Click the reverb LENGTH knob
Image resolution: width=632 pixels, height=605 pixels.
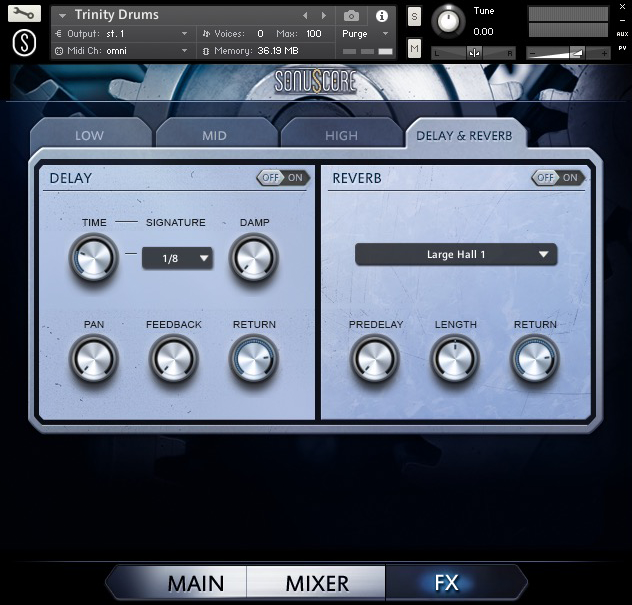tap(455, 359)
